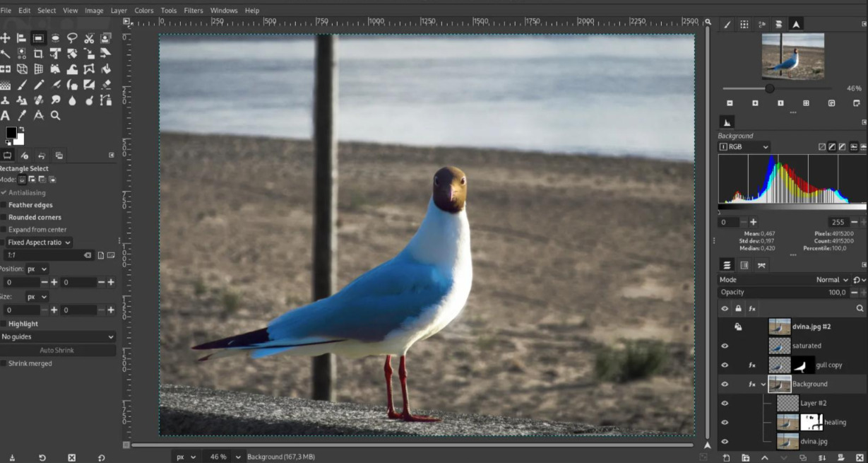Hide the gull copy layer

[x=725, y=365]
